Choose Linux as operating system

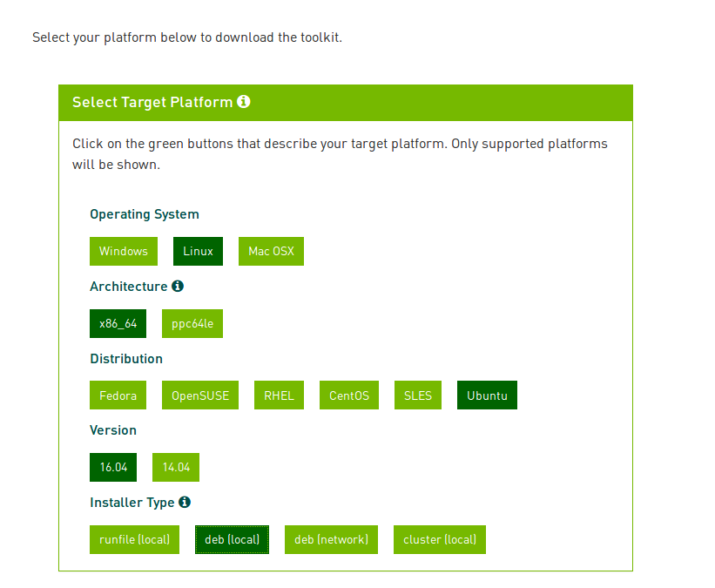coord(198,251)
